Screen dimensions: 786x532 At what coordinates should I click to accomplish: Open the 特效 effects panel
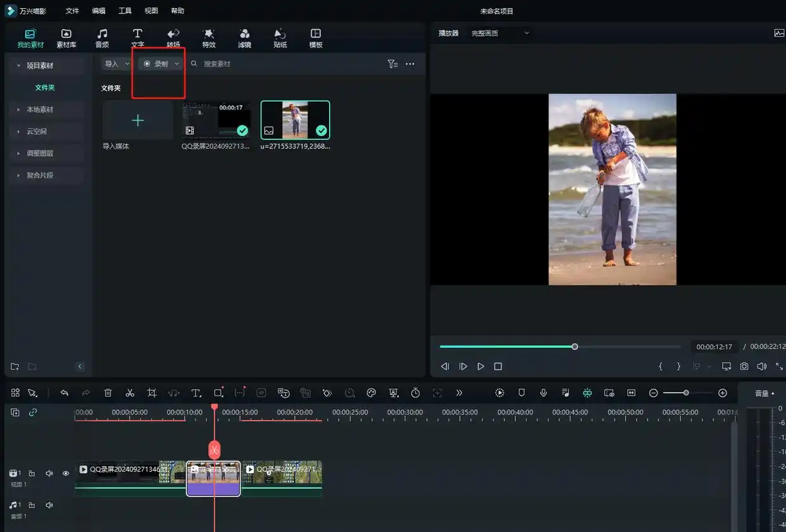[209, 38]
